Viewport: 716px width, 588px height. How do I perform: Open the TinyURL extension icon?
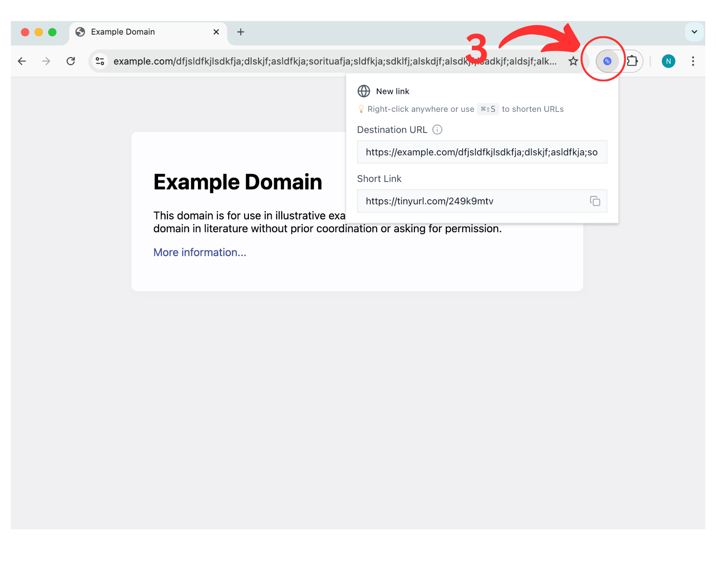pyautogui.click(x=607, y=61)
